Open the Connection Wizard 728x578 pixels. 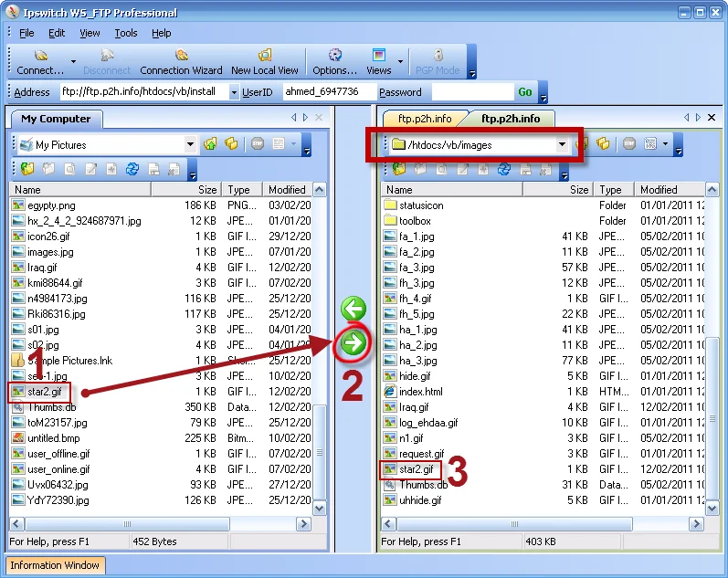(x=181, y=61)
